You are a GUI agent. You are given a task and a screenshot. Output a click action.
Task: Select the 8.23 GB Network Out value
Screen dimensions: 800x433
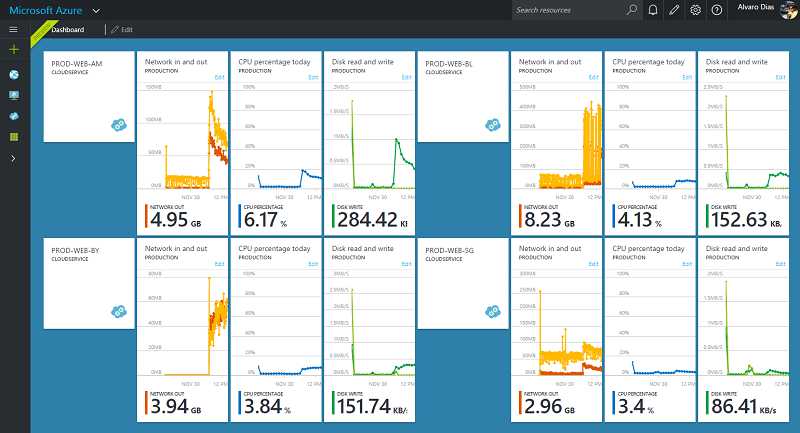click(549, 220)
